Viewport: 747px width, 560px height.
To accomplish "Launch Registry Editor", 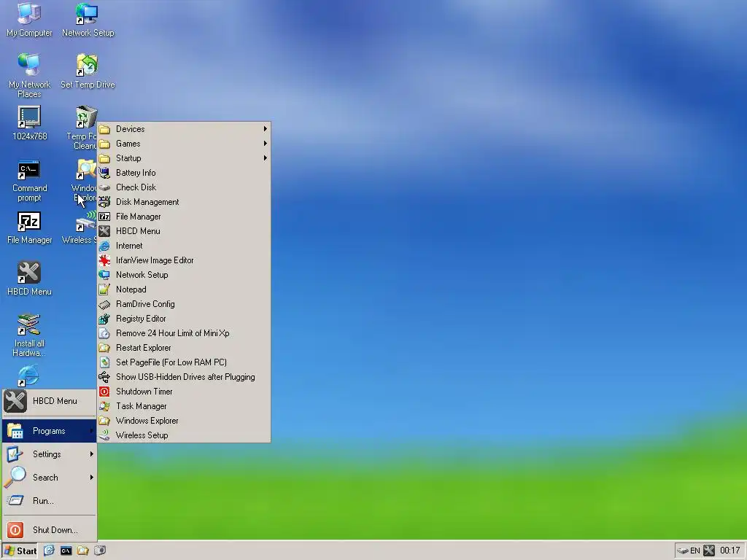I will 184,319.
